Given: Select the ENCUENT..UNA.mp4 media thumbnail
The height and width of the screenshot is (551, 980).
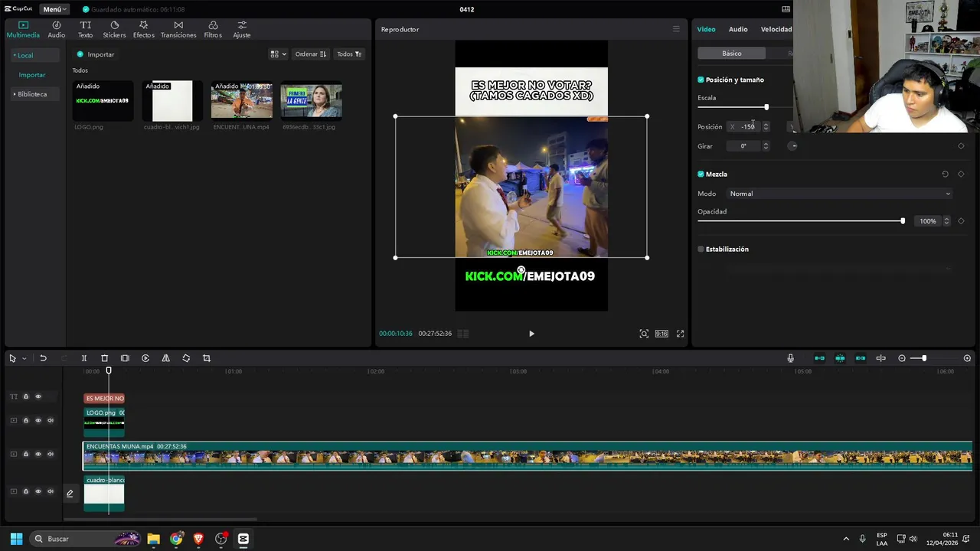Looking at the screenshot, I should click(x=242, y=101).
